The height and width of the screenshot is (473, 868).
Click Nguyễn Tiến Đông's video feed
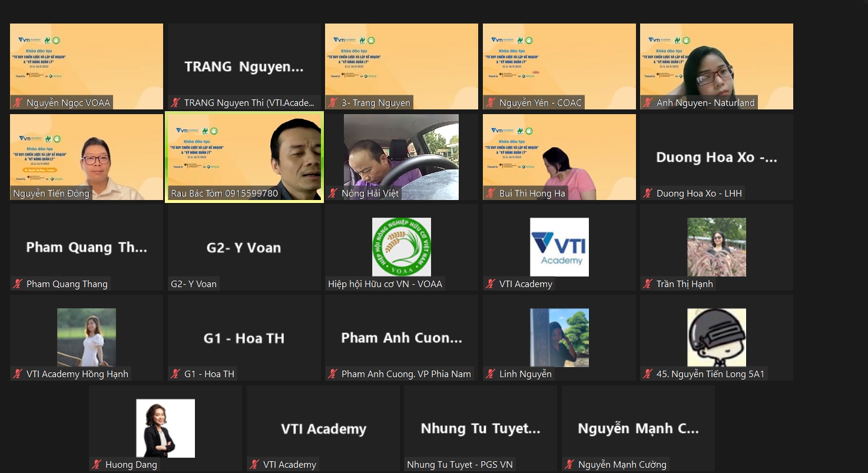click(87, 156)
